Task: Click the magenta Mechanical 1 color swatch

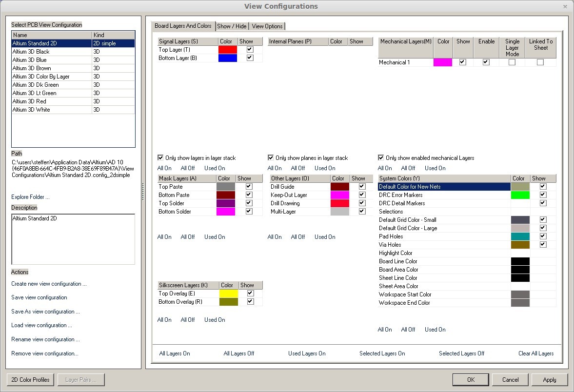Action: (443, 62)
